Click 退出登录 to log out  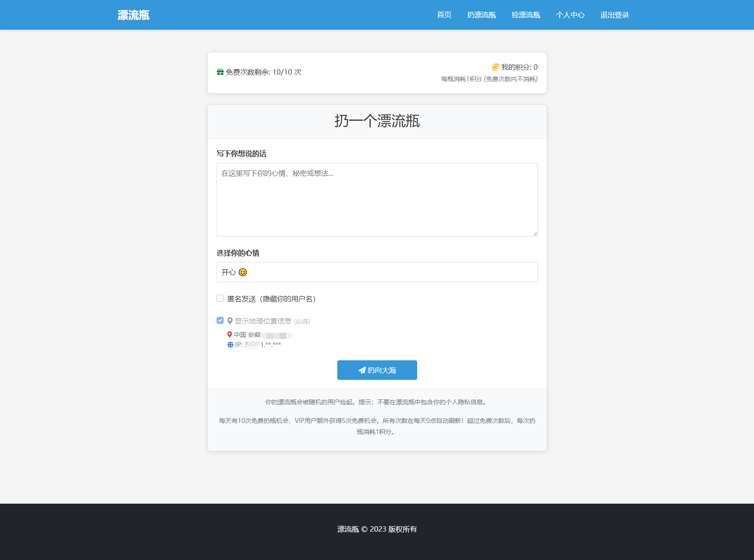pyautogui.click(x=614, y=15)
